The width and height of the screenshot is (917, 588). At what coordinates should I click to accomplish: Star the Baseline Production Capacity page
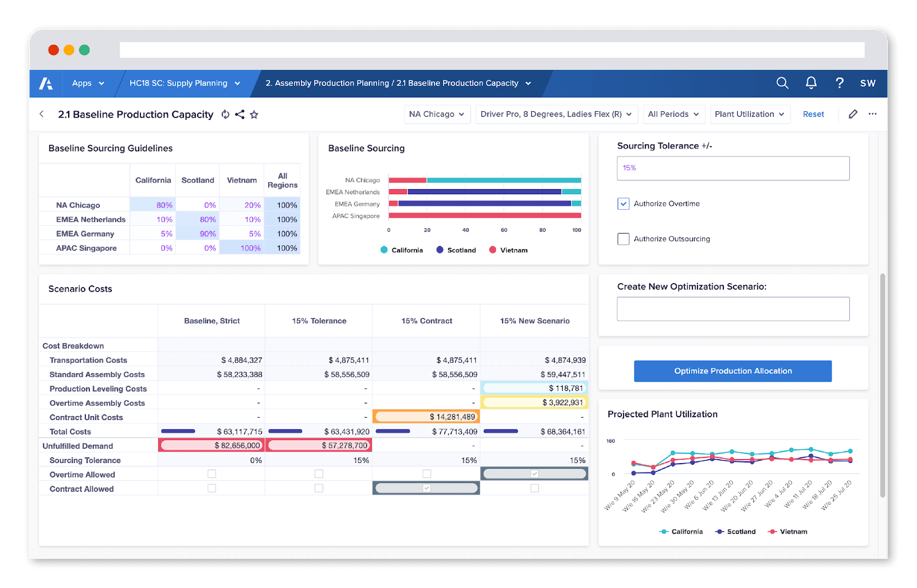254,114
